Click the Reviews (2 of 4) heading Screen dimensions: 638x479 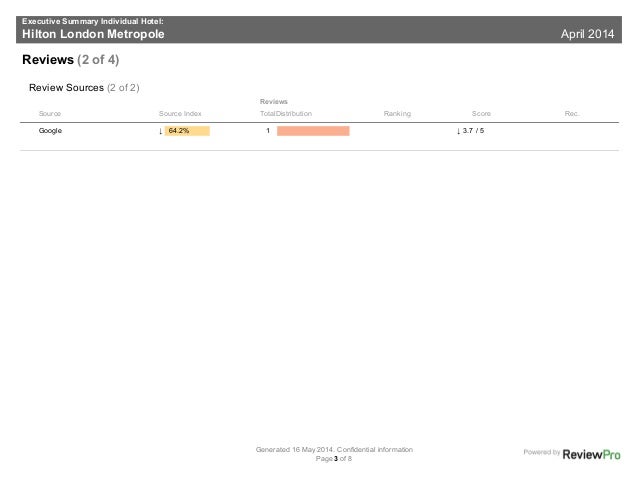70,59
